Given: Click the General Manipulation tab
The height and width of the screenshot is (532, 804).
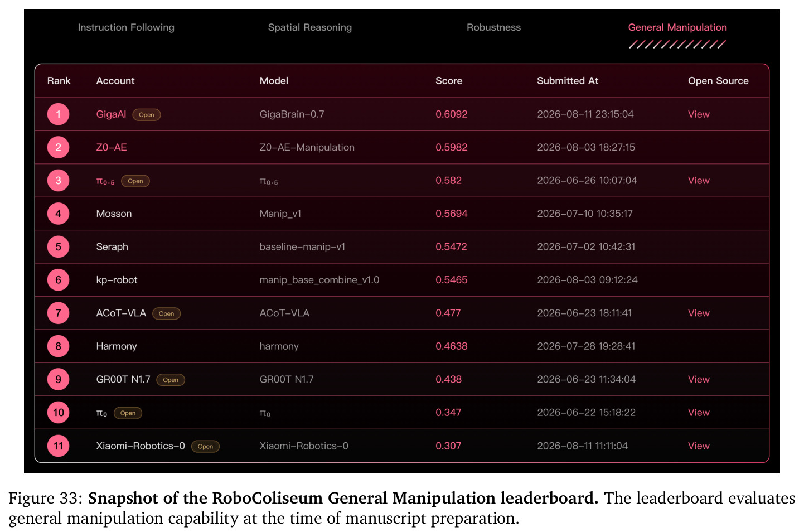Looking at the screenshot, I should [677, 27].
